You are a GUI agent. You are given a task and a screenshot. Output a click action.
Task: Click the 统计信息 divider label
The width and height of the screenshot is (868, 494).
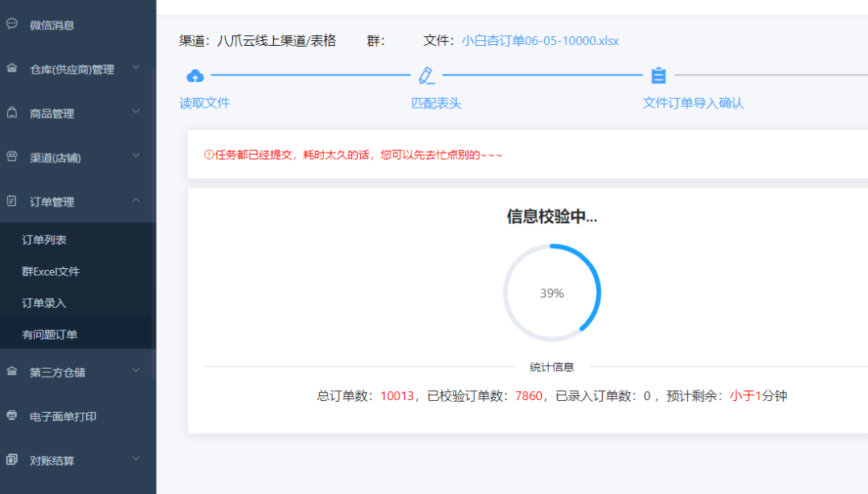point(552,367)
